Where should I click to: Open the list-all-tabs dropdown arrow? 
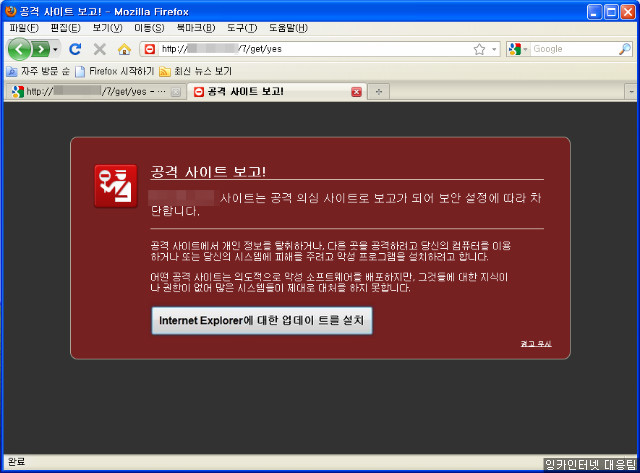coord(631,92)
